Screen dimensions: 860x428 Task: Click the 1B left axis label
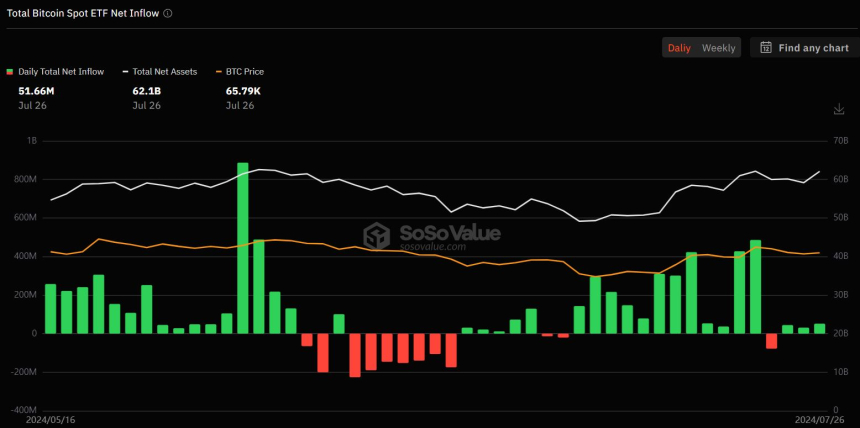(x=31, y=141)
